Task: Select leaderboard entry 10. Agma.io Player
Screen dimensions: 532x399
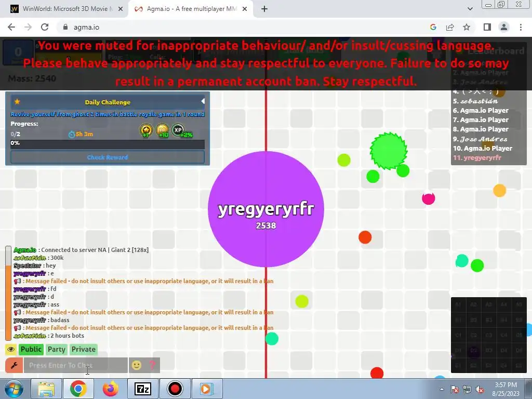Action: pyautogui.click(x=483, y=148)
